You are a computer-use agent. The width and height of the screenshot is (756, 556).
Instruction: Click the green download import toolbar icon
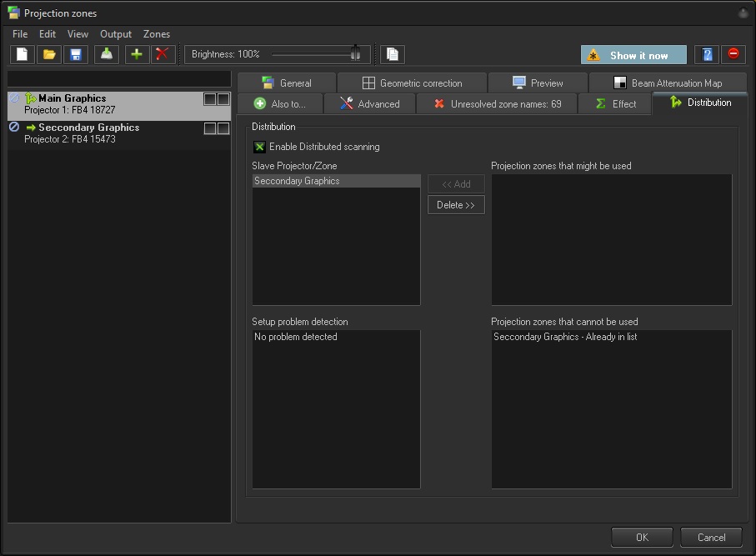pos(106,55)
